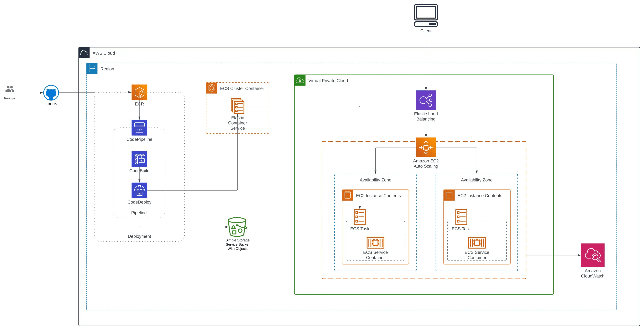
Task: Click the right Availability Zone label
Action: tap(477, 180)
